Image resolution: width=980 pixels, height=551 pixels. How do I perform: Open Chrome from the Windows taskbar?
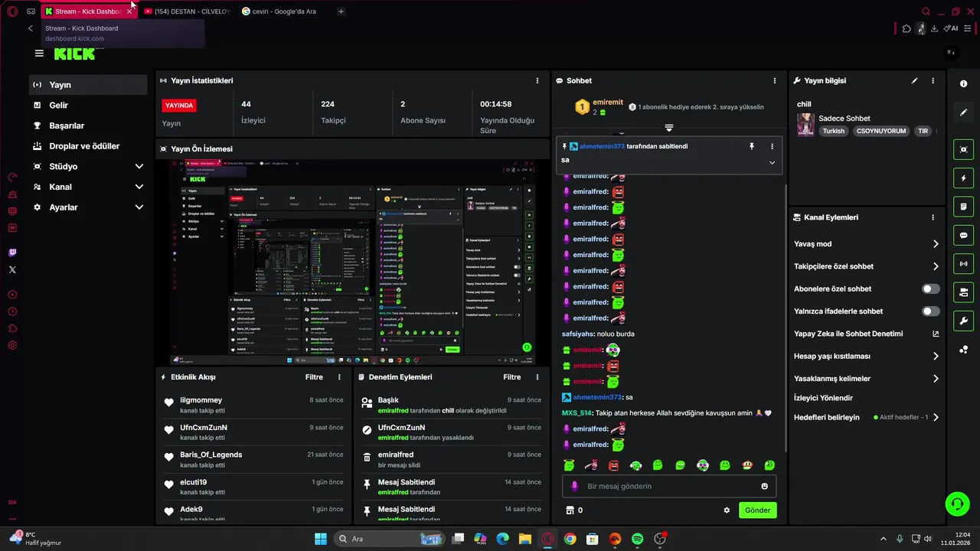point(570,539)
